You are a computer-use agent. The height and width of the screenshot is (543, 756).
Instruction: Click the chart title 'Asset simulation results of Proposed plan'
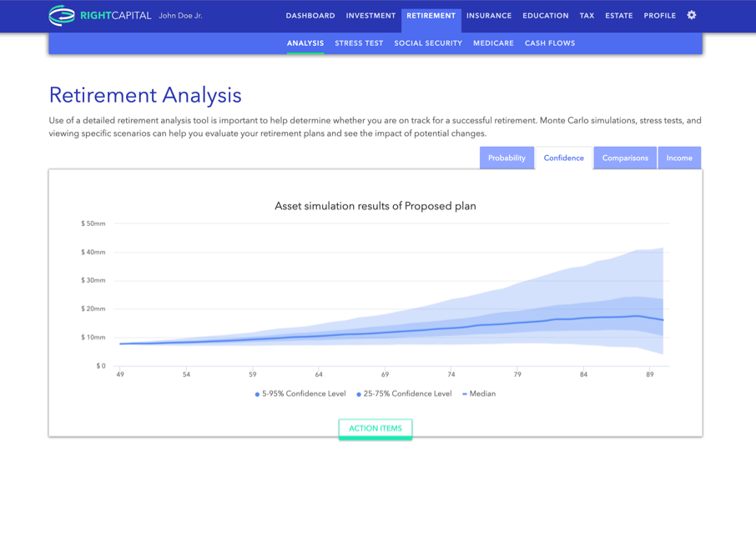[x=375, y=206]
